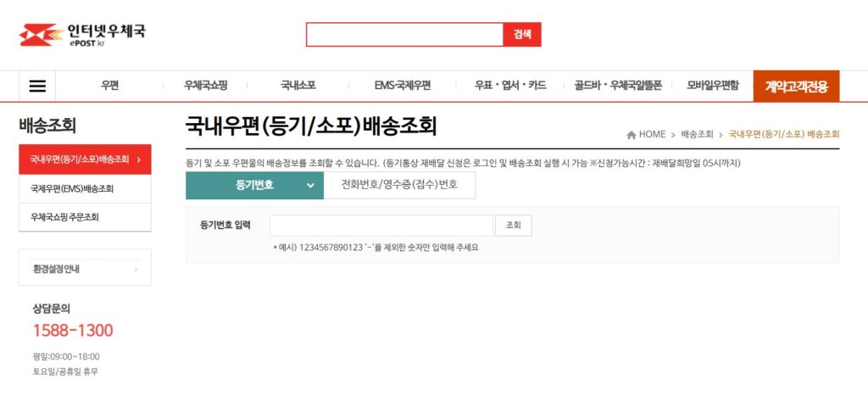Image resolution: width=868 pixels, height=419 pixels.
Task: Click the top search input field
Action: coord(404,35)
